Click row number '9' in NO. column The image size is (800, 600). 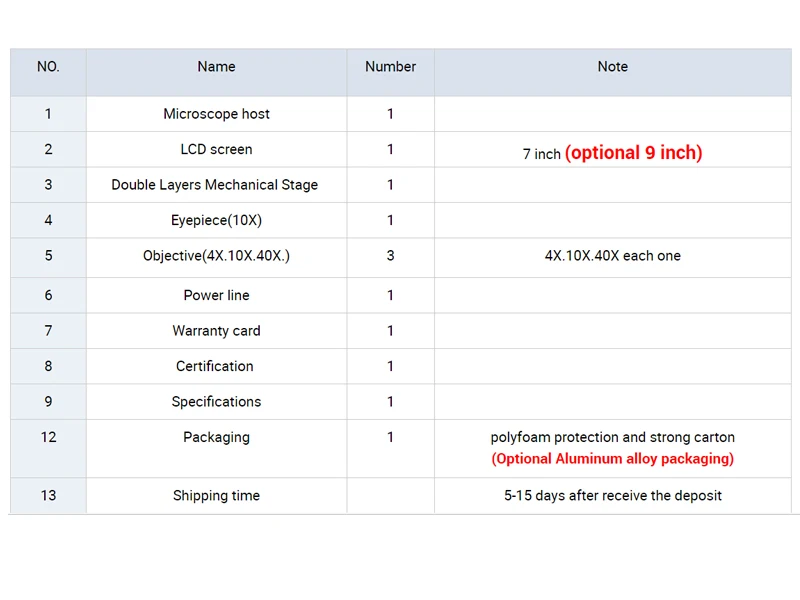pos(48,402)
